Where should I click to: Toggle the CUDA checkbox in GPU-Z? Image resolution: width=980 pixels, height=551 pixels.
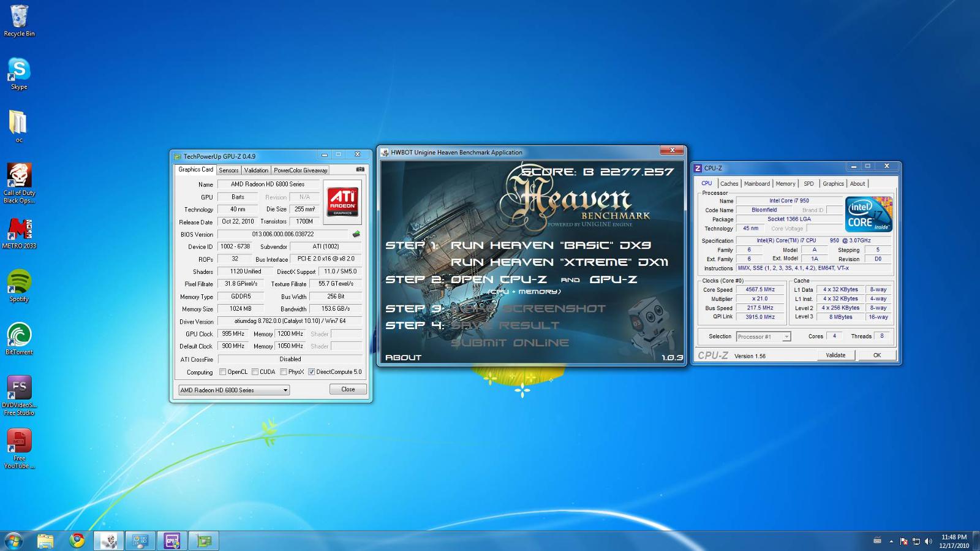pos(255,372)
